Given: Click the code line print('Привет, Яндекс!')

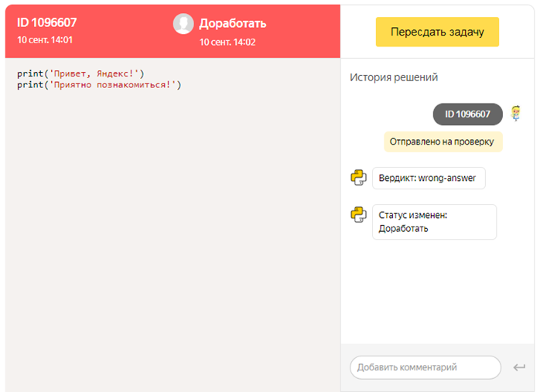Looking at the screenshot, I should coord(80,73).
